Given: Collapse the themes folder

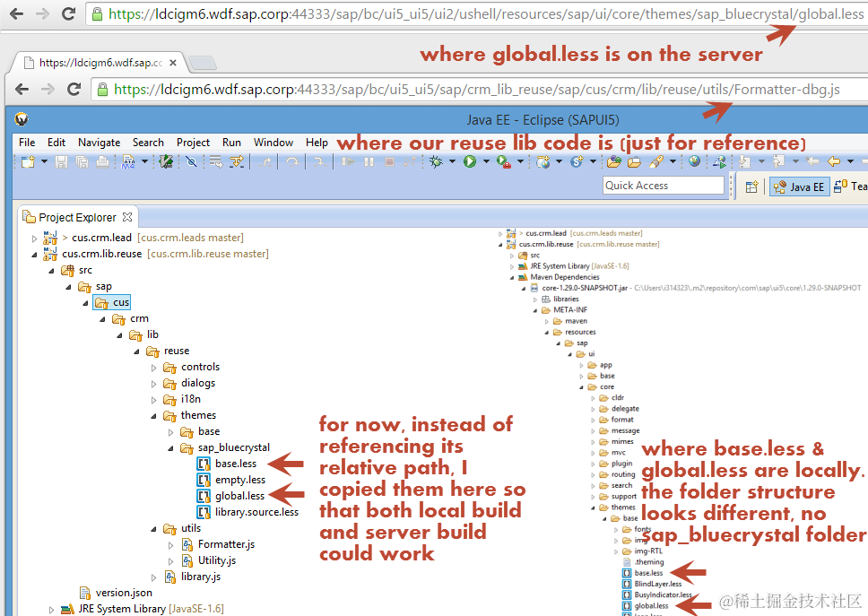Looking at the screenshot, I should tap(154, 416).
